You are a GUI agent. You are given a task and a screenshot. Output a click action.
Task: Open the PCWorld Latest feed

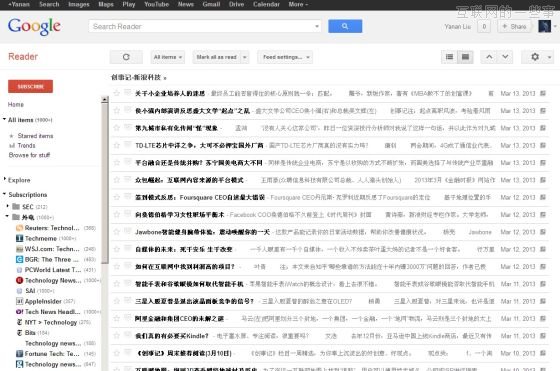click(x=53, y=270)
